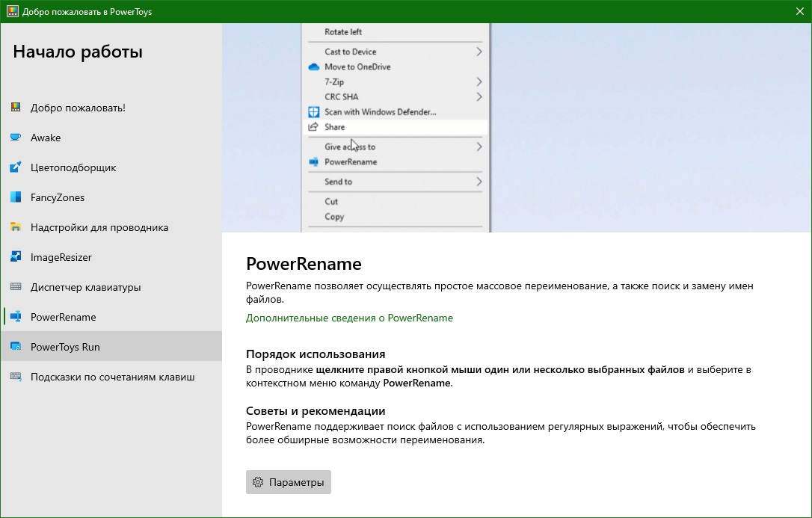Viewport: 812px width, 518px height.
Task: Click the Подсказки по сочетаниям клавиш icon
Action: click(x=16, y=377)
